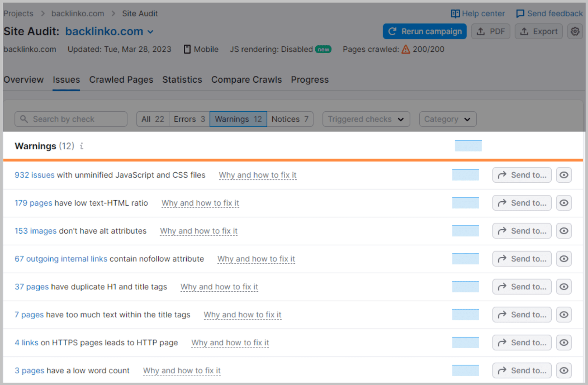Download the PDF report
Screen dimensions: 588x385
[491, 32]
